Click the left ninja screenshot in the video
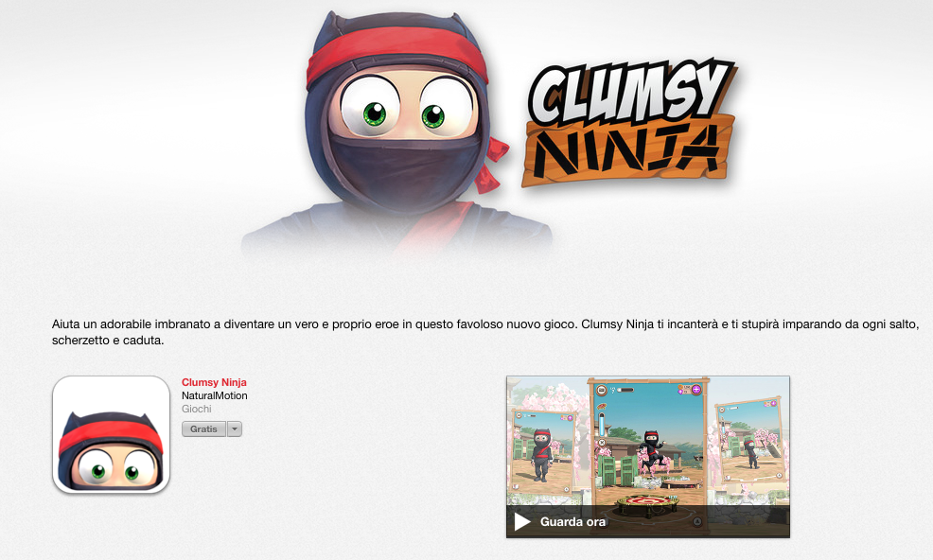Screen dimensions: 933x560 pos(541,451)
